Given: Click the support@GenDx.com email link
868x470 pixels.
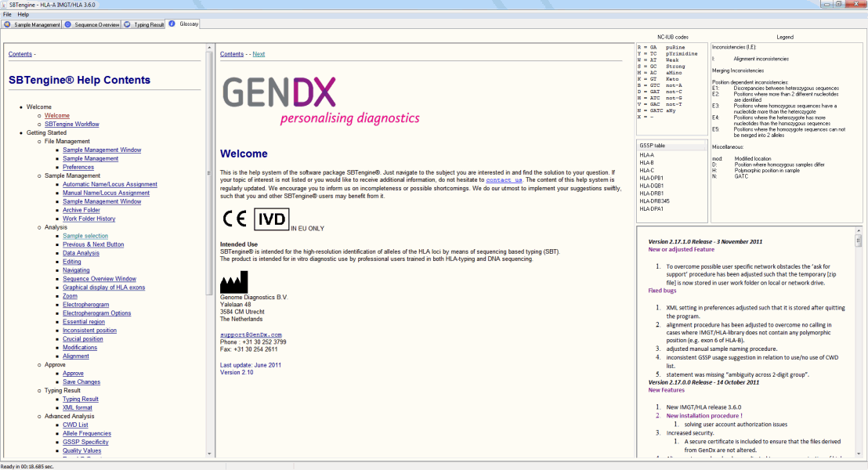Looking at the screenshot, I should click(x=251, y=334).
